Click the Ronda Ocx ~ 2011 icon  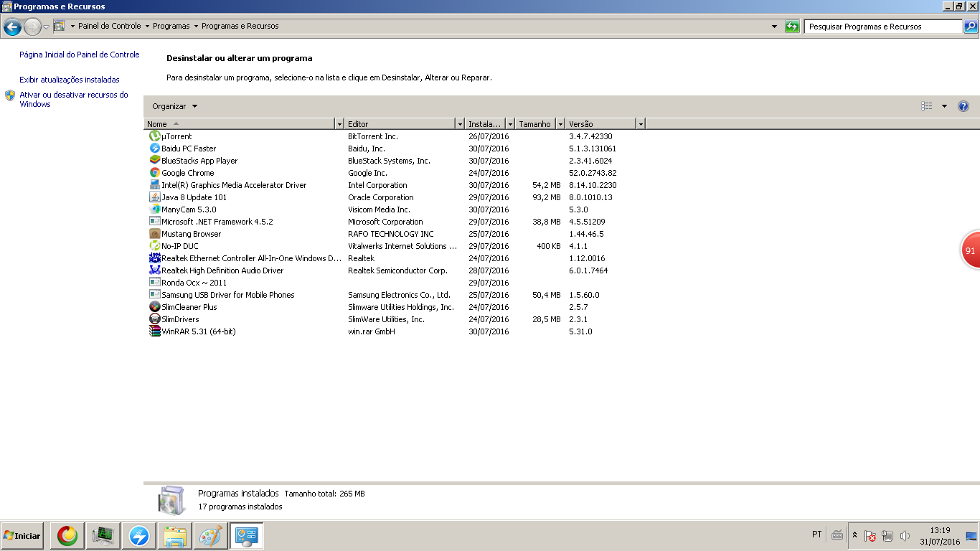click(x=154, y=283)
